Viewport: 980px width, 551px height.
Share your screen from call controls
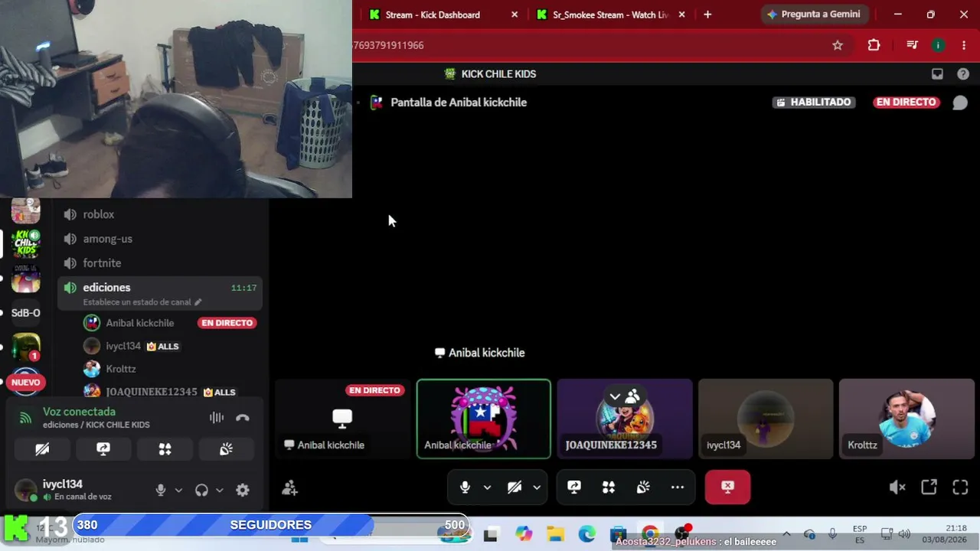coord(574,487)
